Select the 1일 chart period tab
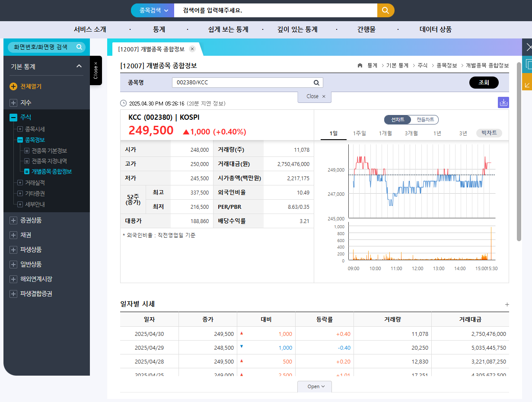532x402 pixels. tap(334, 133)
